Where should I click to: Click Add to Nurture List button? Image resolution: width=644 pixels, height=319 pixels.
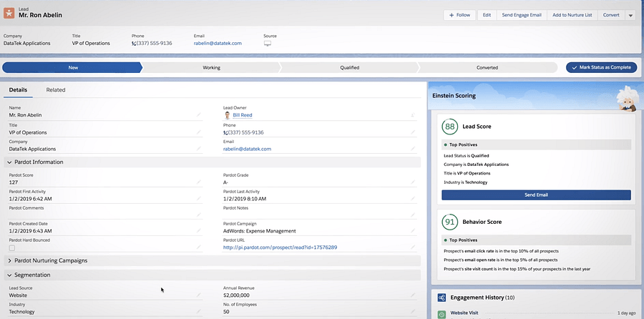click(x=572, y=15)
